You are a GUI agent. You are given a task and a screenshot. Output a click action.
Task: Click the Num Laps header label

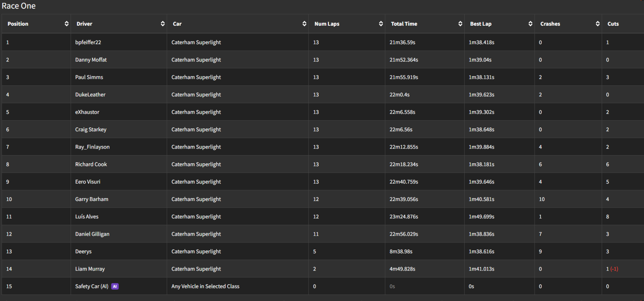327,24
